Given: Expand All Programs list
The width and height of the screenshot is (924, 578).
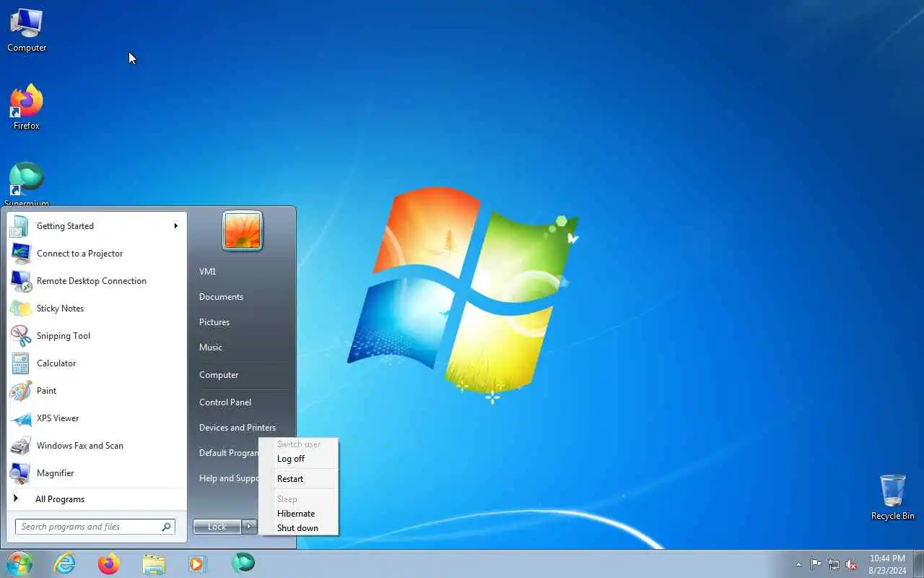Looking at the screenshot, I should [97, 499].
